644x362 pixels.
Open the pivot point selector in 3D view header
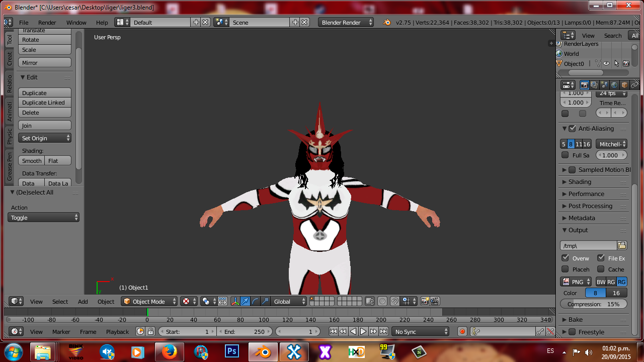pos(209,301)
